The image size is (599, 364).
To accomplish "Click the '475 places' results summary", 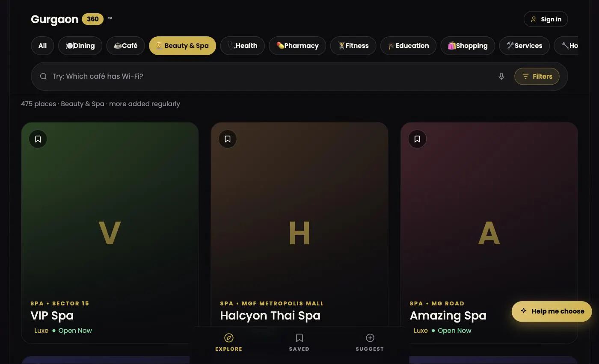I will [x=100, y=104].
